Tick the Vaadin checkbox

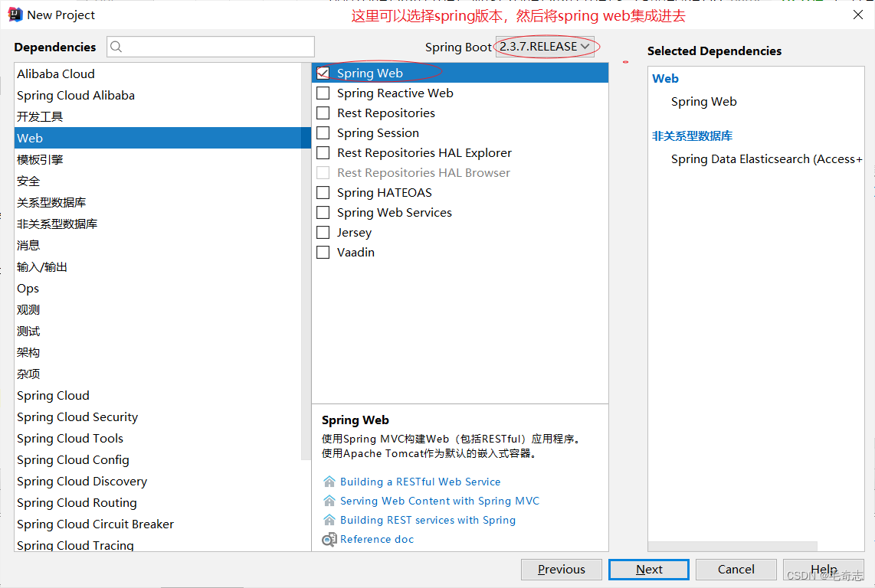(x=323, y=252)
